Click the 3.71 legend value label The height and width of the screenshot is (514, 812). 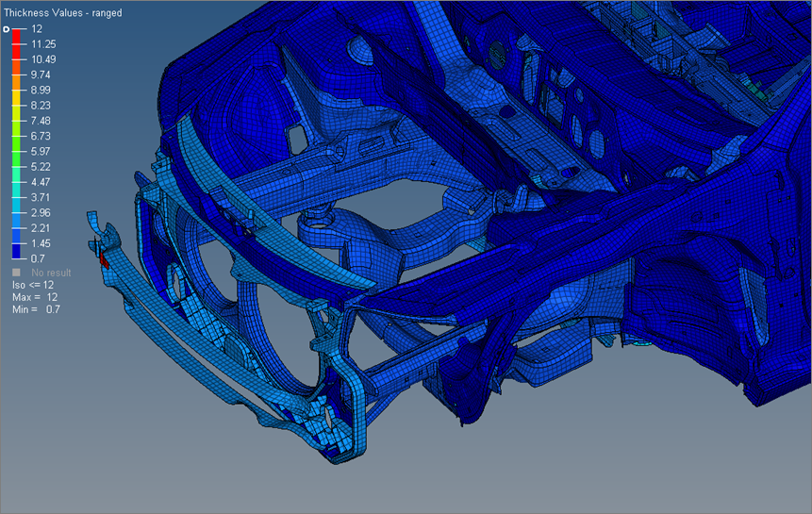point(41,197)
